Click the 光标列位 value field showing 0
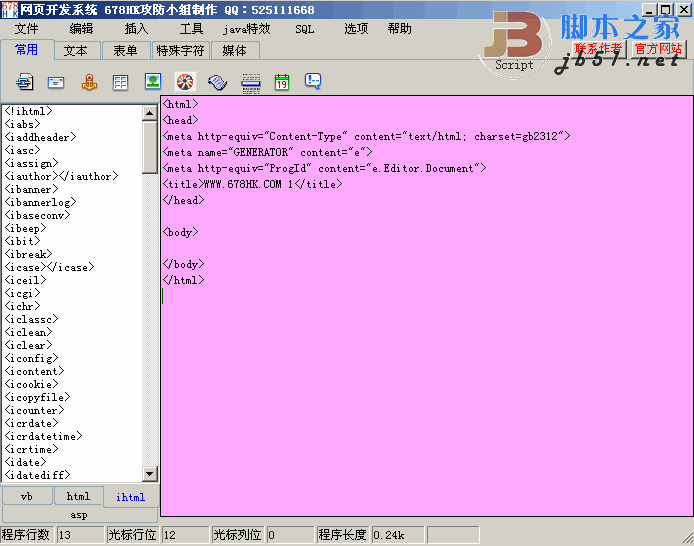Image resolution: width=694 pixels, height=546 pixels. pyautogui.click(x=290, y=535)
